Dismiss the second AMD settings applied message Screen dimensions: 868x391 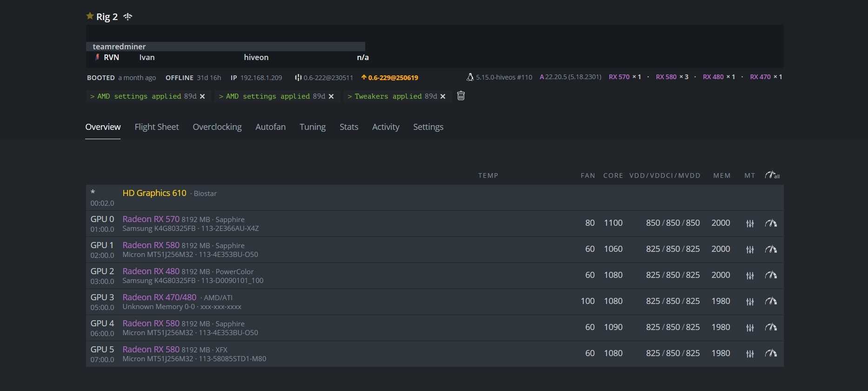point(331,96)
